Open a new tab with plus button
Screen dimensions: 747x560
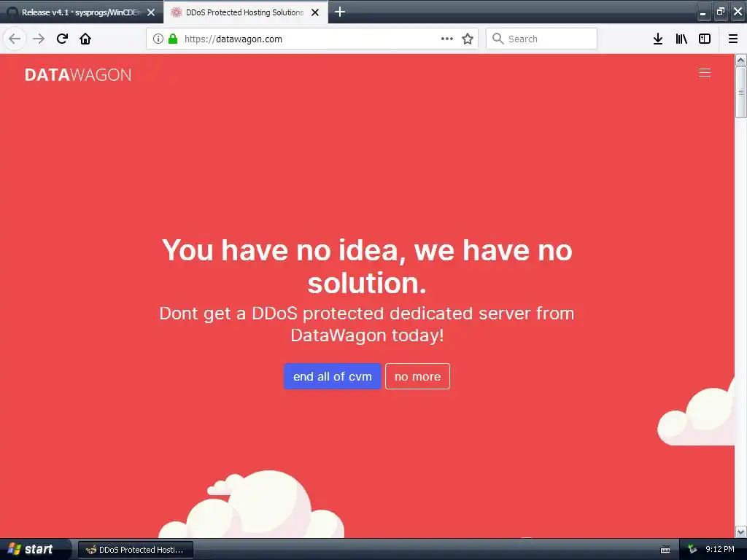[340, 12]
